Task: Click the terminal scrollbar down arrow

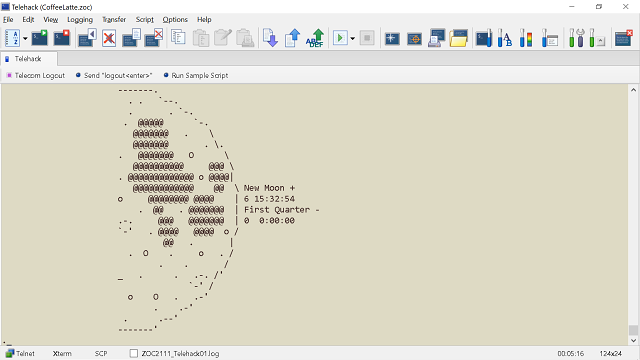Action: (x=633, y=340)
